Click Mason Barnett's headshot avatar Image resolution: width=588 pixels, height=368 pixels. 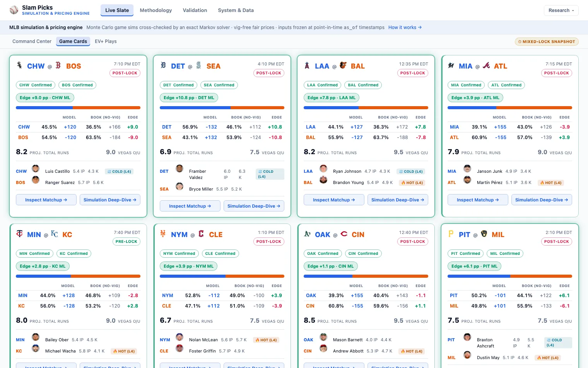tap(323, 337)
